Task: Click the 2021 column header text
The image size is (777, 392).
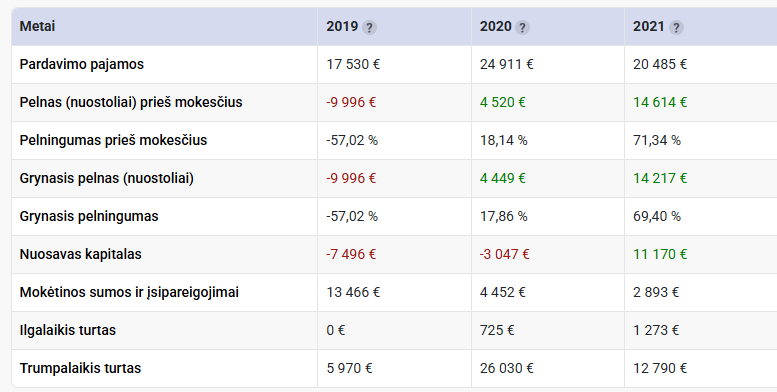Action: [x=649, y=26]
